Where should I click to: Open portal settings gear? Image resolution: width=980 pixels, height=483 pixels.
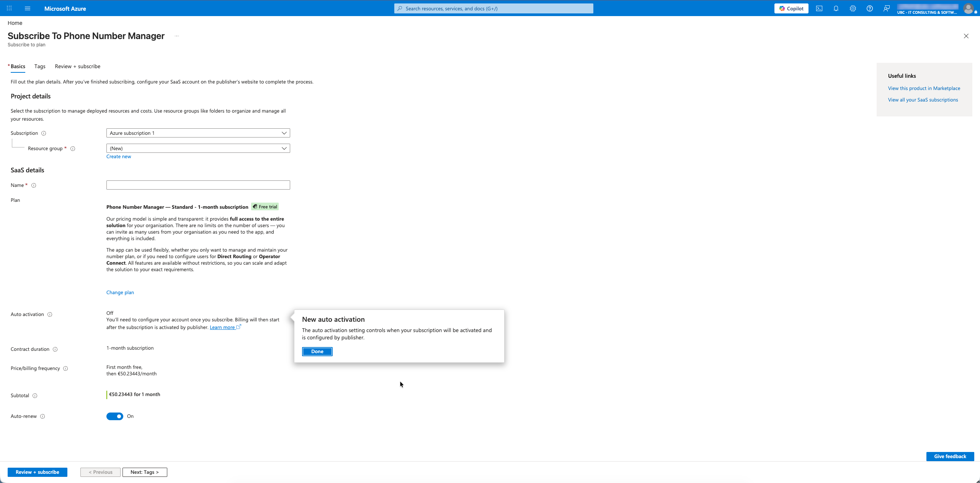pos(853,8)
